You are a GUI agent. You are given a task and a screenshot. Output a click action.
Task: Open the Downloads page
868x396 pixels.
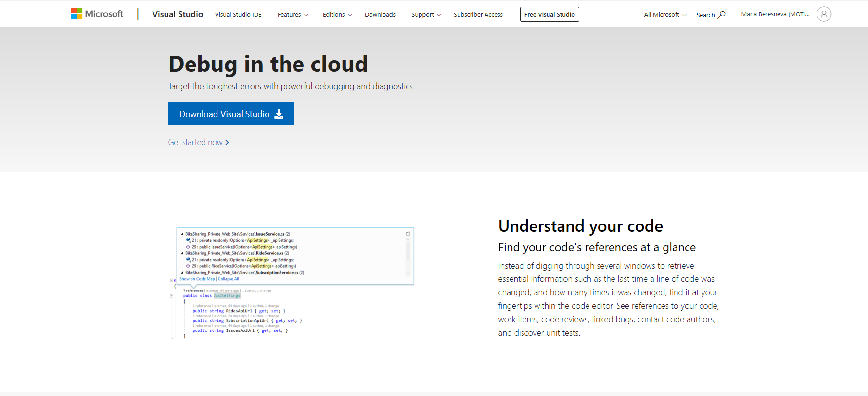click(380, 15)
